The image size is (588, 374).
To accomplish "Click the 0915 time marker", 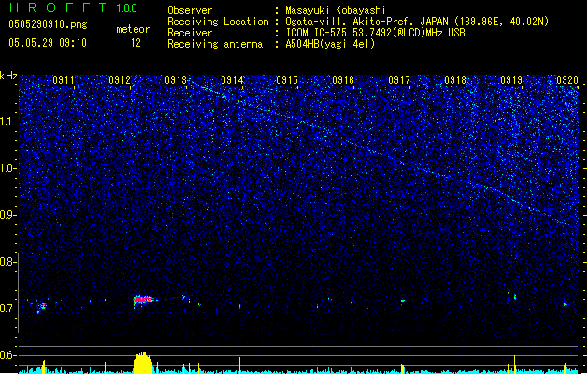I will click(x=287, y=80).
